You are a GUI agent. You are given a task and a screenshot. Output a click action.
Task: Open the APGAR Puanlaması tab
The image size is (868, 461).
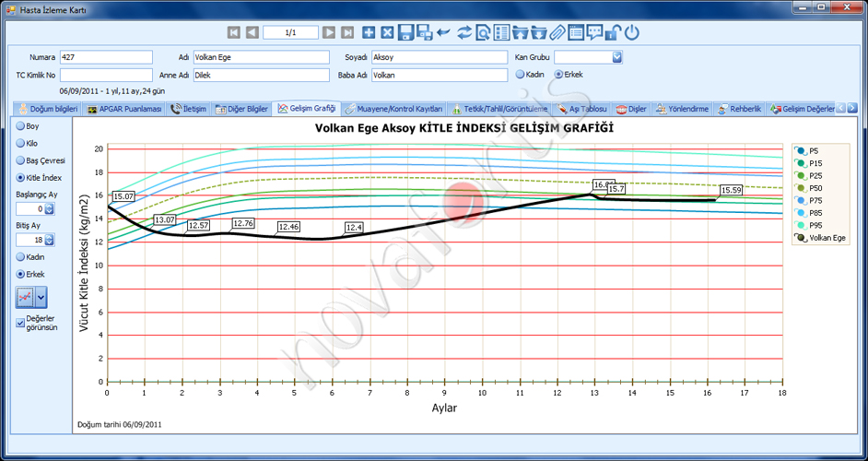[124, 109]
